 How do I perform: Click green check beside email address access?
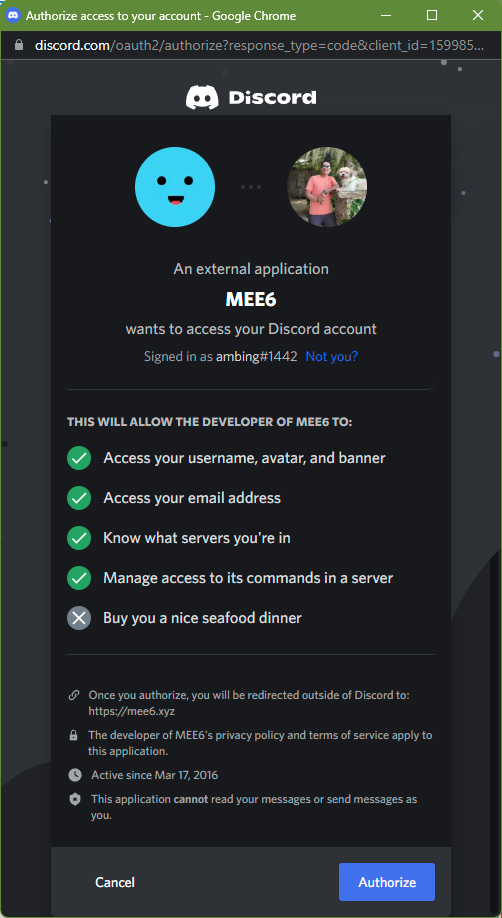click(79, 498)
